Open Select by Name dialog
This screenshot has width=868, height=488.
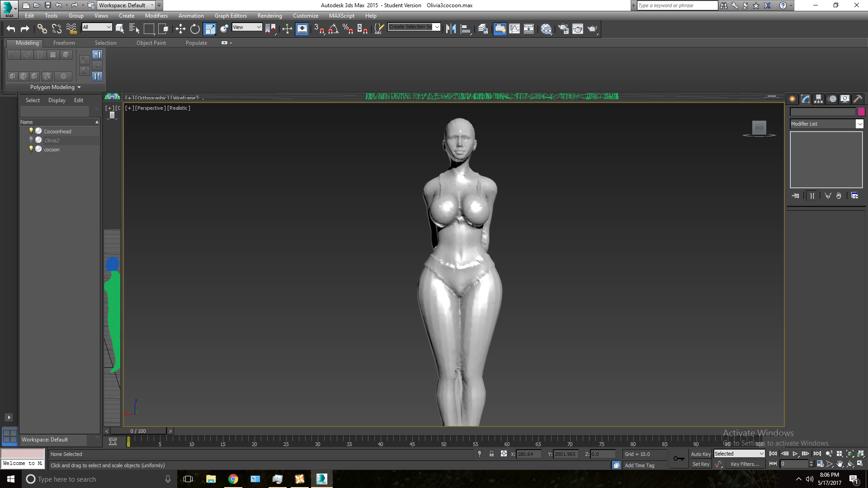(134, 29)
